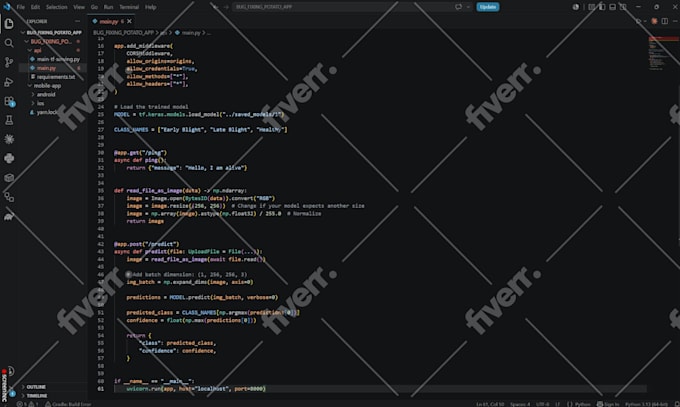Click the UTF-8 encoding status item

[x=543, y=404]
